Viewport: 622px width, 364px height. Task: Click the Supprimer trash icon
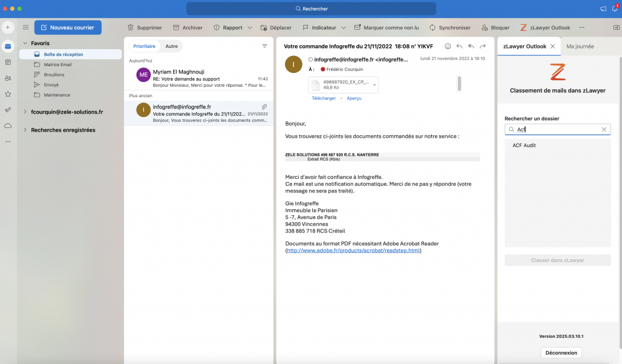(x=131, y=28)
